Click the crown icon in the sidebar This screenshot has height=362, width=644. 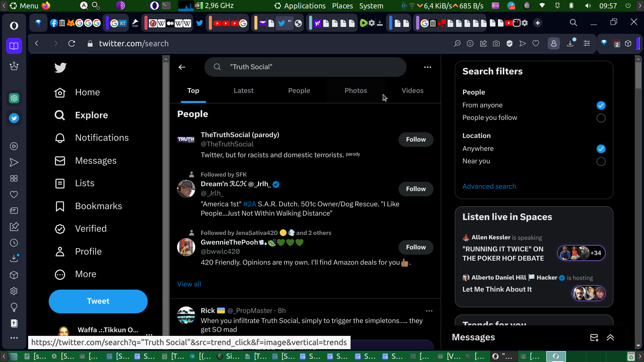tap(14, 66)
